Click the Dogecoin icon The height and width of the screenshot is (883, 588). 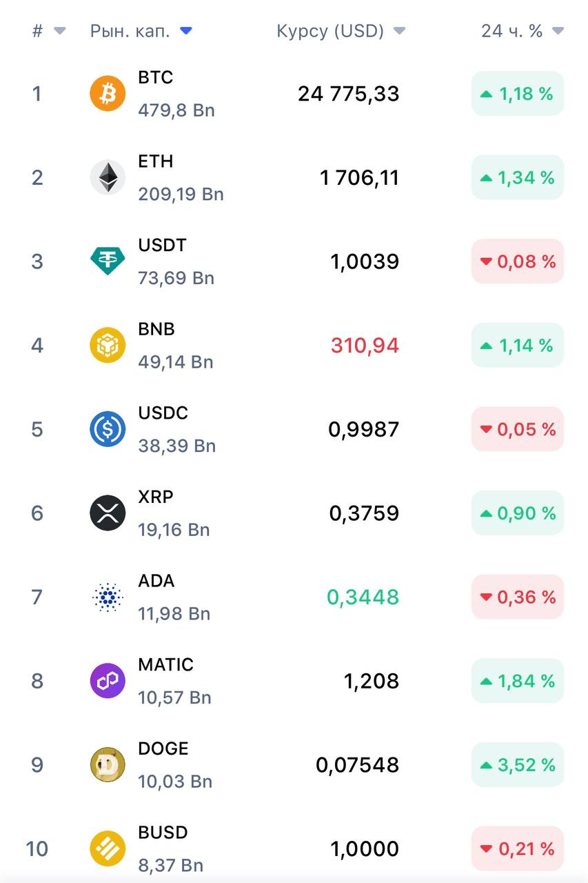[108, 765]
